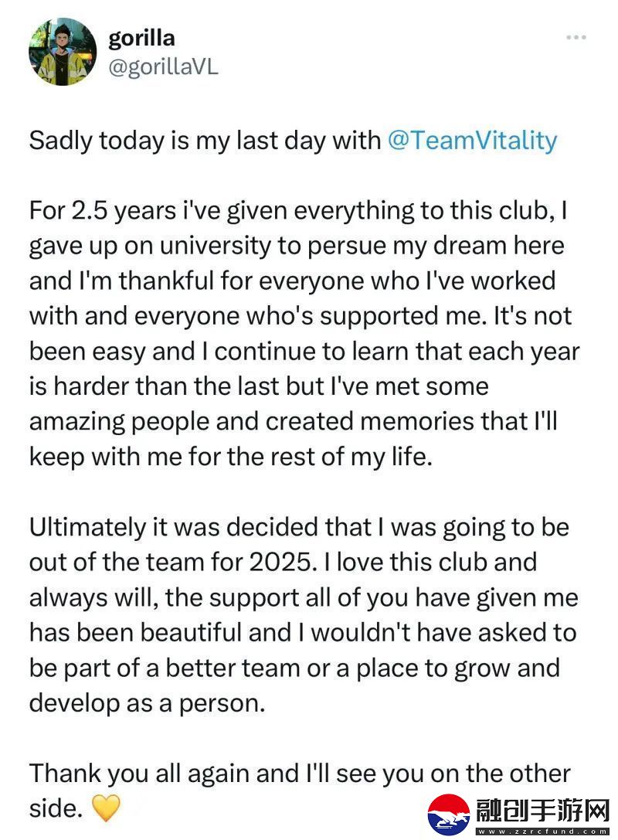
Task: Open the three-dot more options menu
Action: 576,38
